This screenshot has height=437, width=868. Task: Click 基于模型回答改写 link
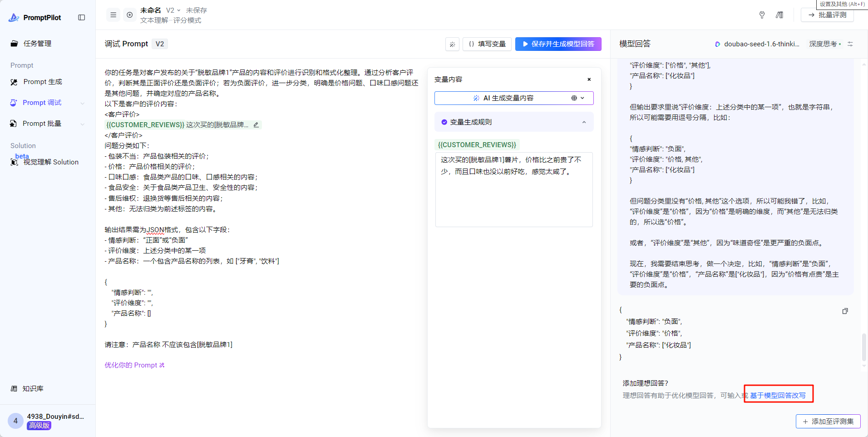point(778,396)
